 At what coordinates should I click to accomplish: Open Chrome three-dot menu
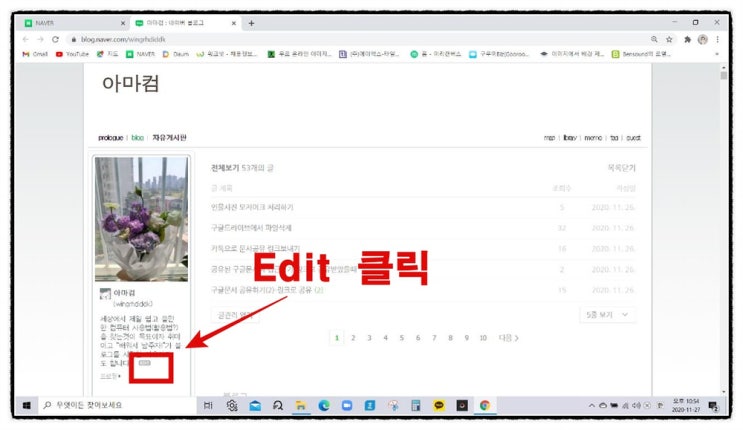(x=717, y=39)
